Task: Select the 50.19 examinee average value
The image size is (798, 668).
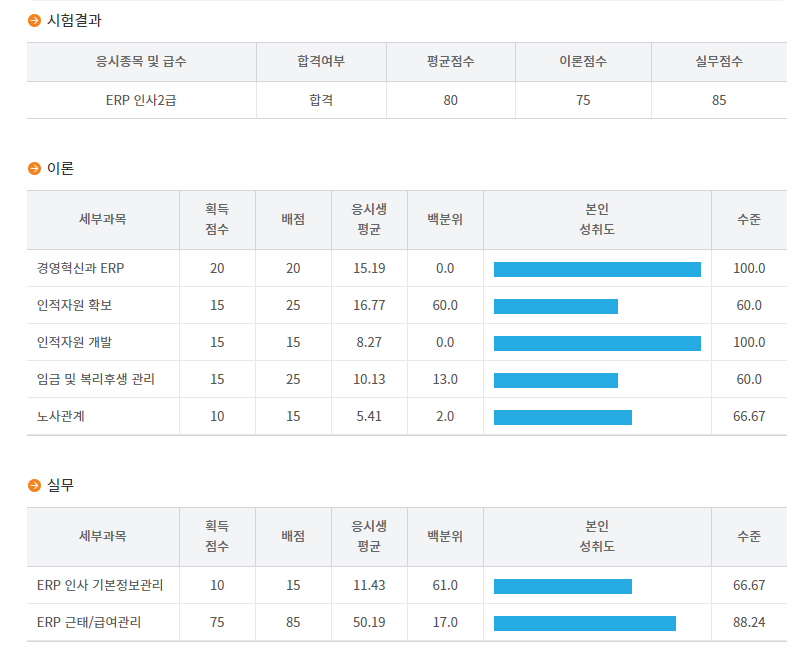Action: (x=369, y=622)
